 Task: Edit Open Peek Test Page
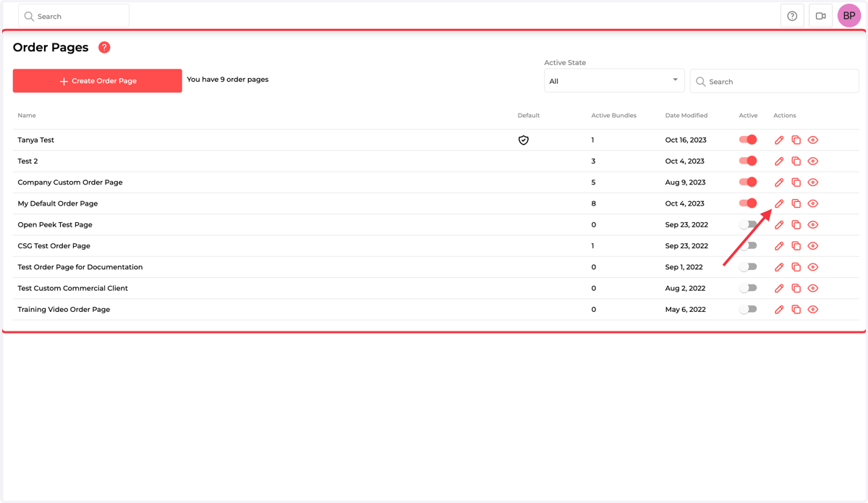779,225
